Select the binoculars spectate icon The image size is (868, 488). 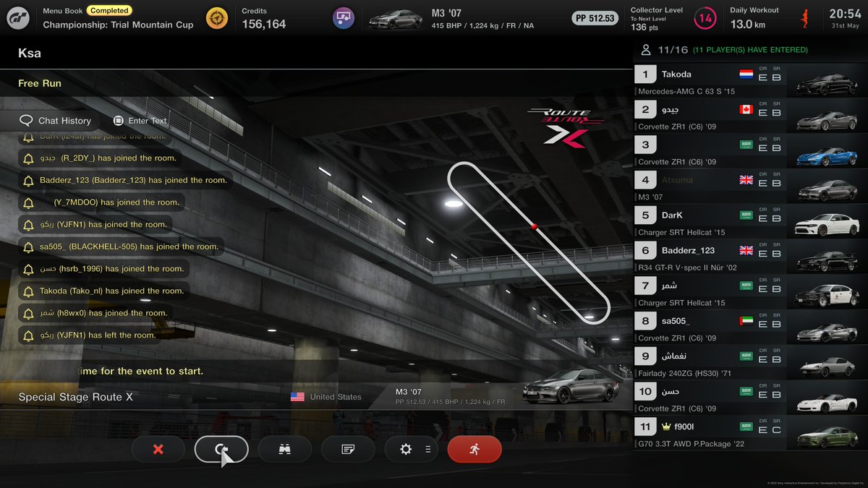[x=284, y=449]
